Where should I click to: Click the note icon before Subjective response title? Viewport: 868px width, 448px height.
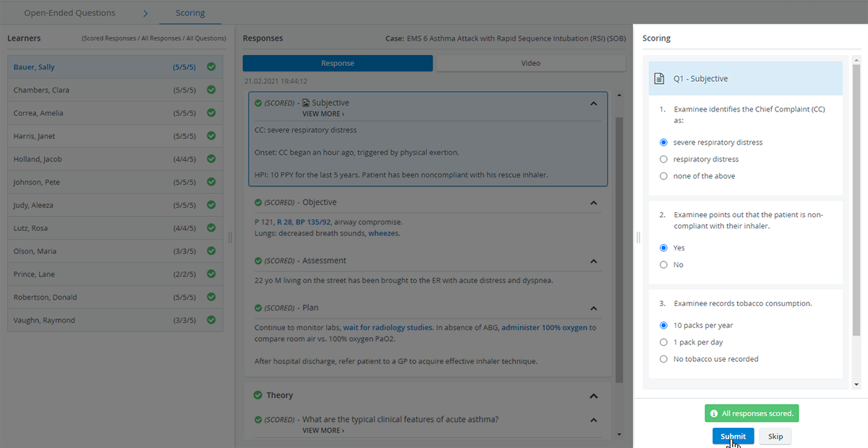point(306,103)
